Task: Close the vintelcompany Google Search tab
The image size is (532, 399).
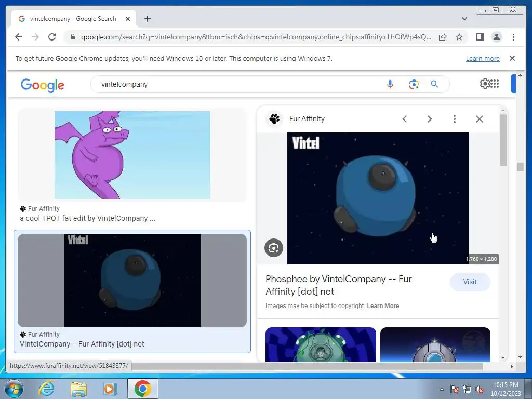Action: 128,19
